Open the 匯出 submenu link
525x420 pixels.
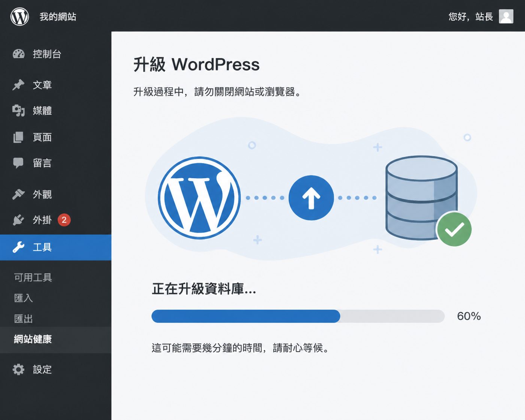pos(23,319)
